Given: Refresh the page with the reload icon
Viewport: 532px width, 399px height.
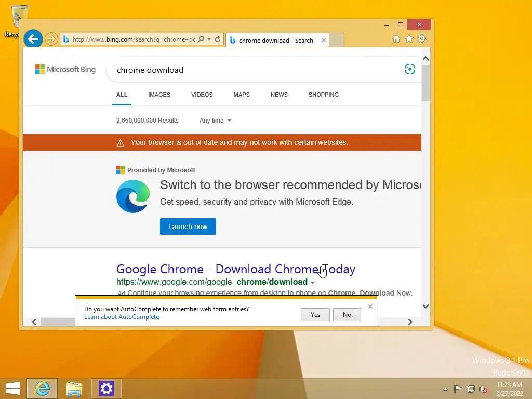Looking at the screenshot, I should point(218,39).
